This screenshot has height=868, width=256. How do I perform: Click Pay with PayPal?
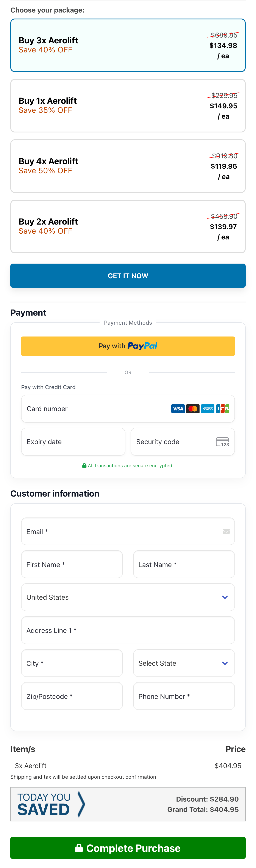128,346
